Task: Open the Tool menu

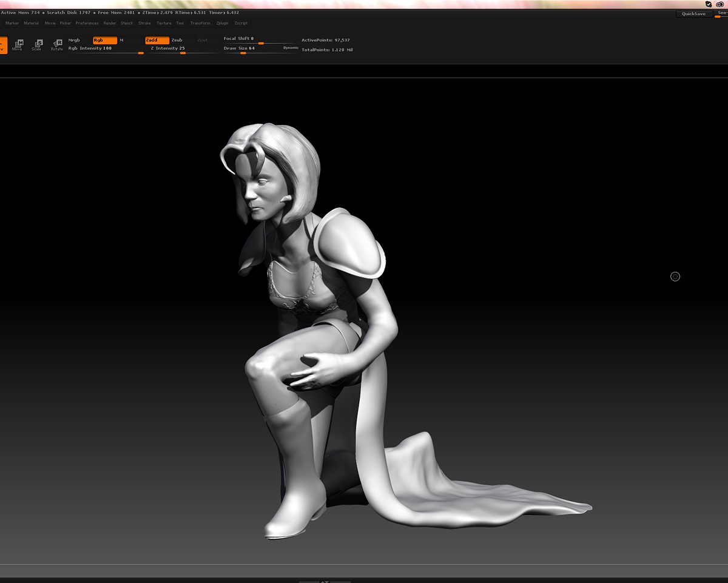Action: click(x=180, y=23)
